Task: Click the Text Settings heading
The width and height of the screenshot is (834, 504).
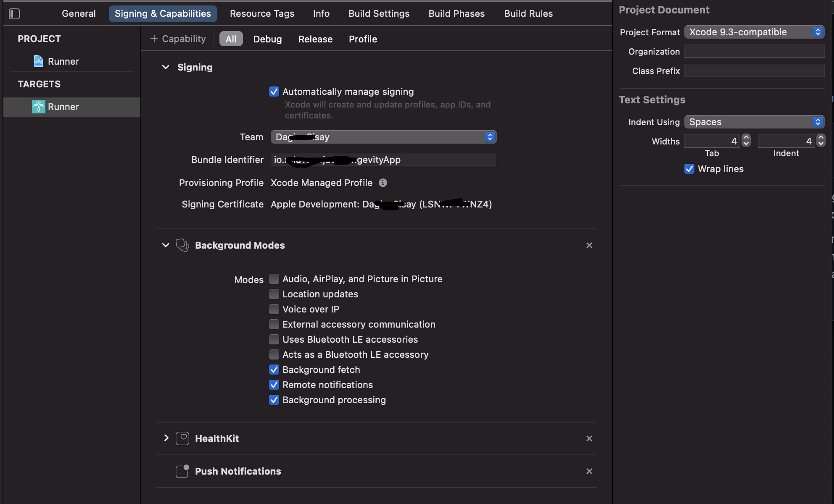Action: [652, 100]
